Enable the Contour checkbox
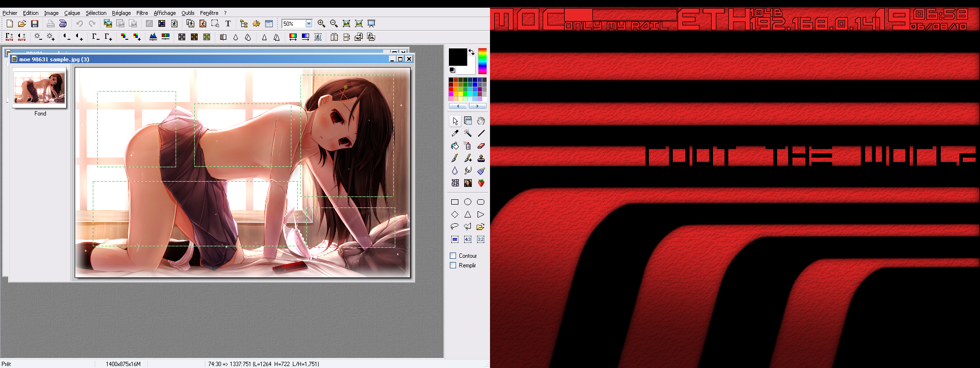Viewport: 980px width, 368px height. coord(453,256)
